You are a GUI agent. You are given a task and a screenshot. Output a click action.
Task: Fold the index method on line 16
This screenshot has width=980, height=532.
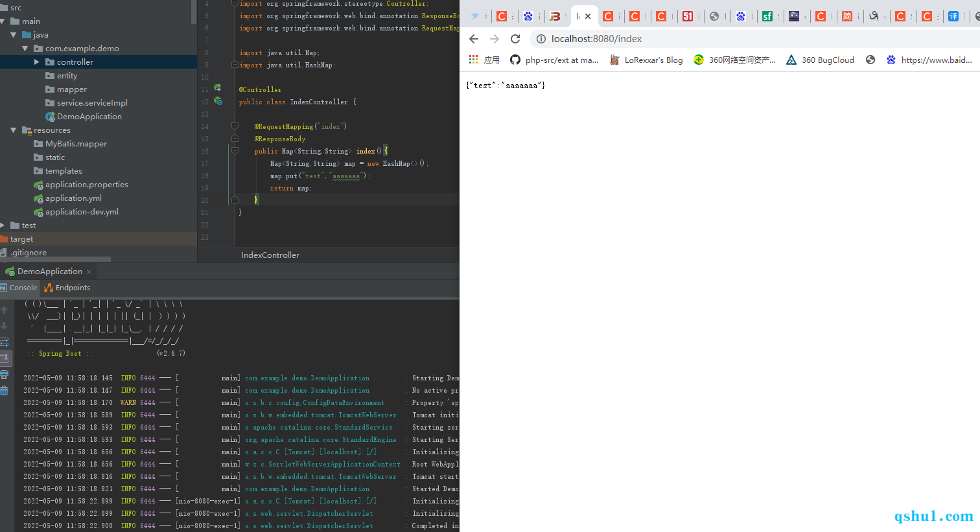(235, 151)
